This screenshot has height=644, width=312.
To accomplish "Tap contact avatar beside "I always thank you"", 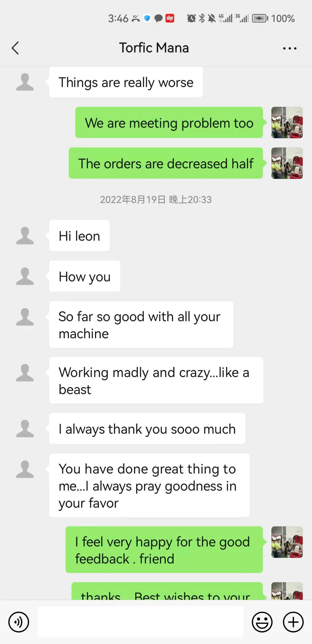I will [x=25, y=429].
